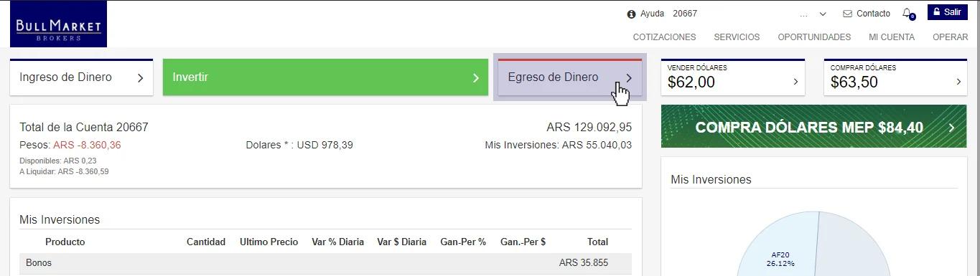Open the notifications bell icon
980x276 pixels.
(x=907, y=14)
